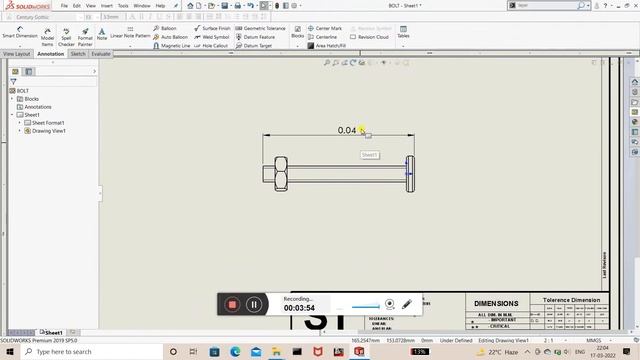Open the Smart Dimension dropdown arrow

pos(20,46)
